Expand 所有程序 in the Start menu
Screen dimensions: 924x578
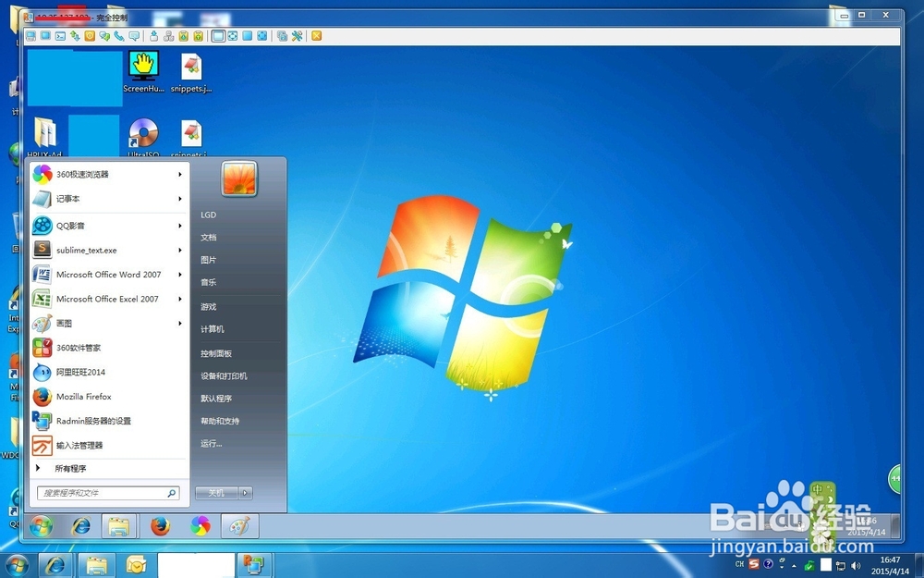[x=68, y=468]
